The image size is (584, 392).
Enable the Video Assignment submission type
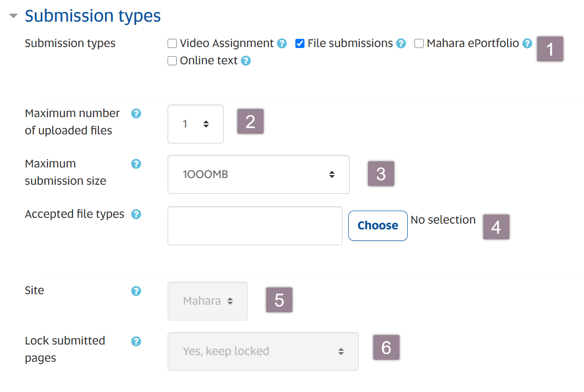click(x=172, y=43)
